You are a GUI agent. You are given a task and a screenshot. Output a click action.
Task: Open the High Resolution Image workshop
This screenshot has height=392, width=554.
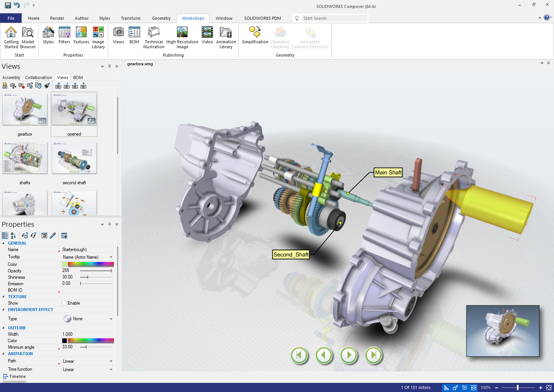[x=182, y=38]
